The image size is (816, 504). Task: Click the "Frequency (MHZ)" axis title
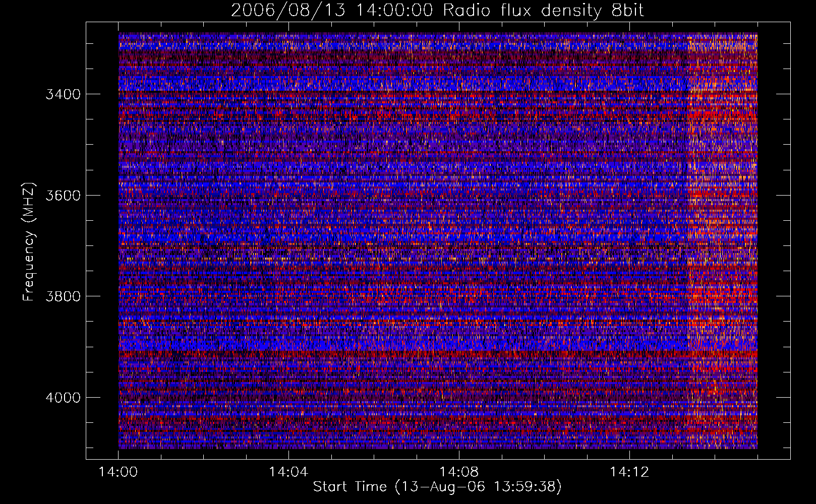click(29, 241)
